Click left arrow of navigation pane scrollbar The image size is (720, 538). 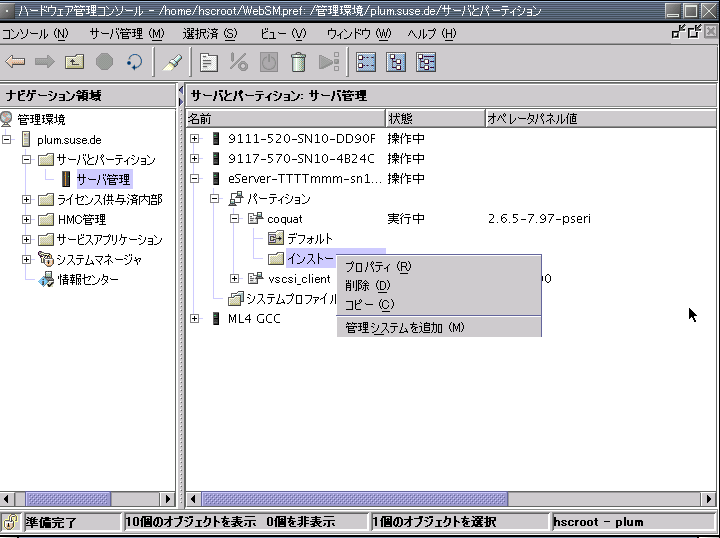(x=6, y=499)
